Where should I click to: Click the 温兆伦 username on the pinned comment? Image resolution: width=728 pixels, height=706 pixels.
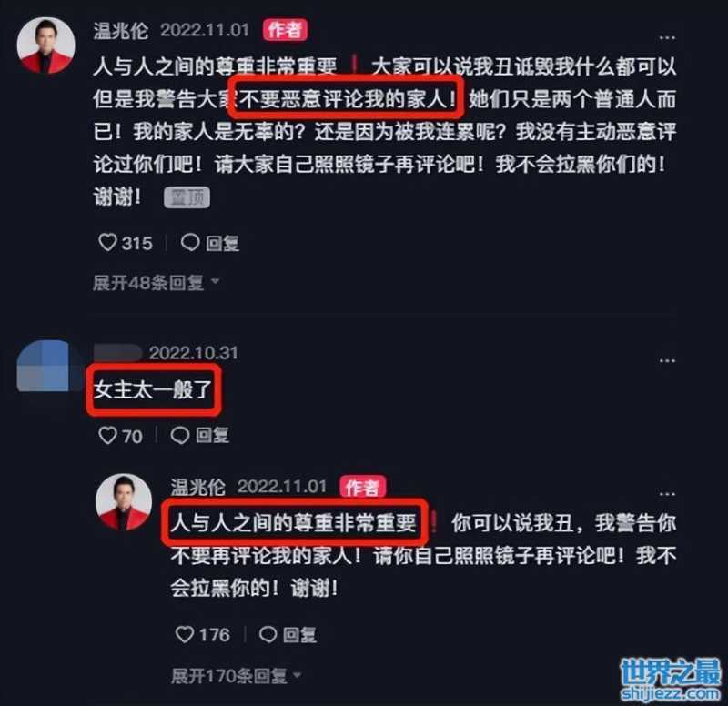click(x=121, y=31)
